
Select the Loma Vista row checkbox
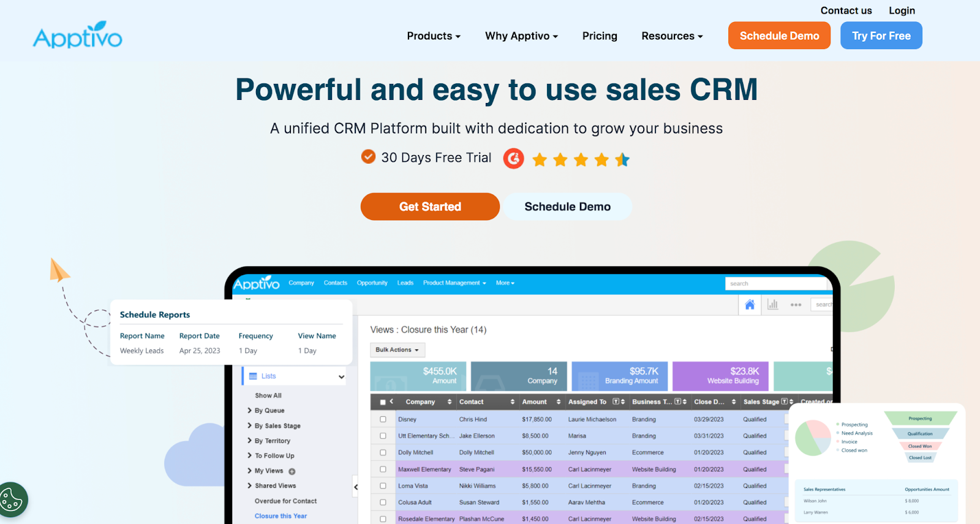(x=383, y=485)
